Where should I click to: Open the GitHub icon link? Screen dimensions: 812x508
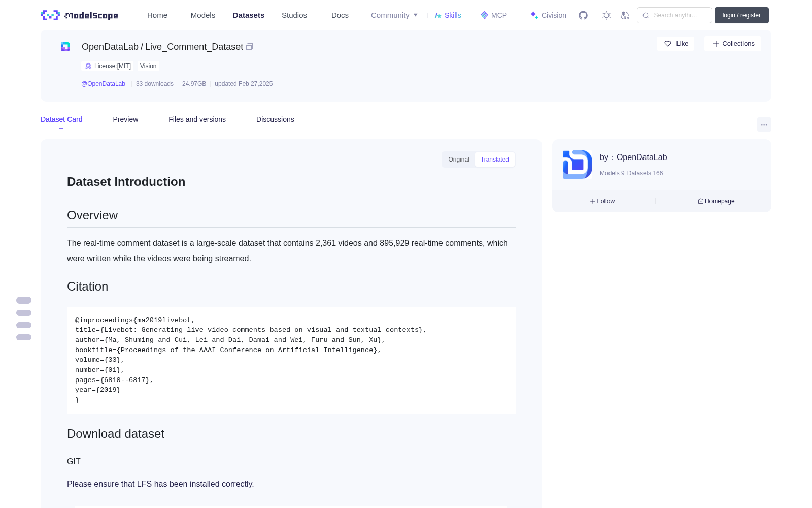583,15
